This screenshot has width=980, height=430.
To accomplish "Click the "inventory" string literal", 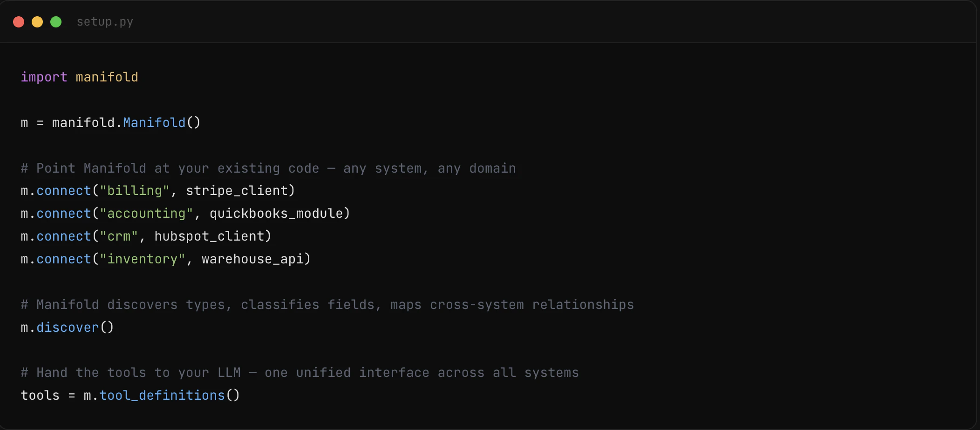I will tap(143, 259).
